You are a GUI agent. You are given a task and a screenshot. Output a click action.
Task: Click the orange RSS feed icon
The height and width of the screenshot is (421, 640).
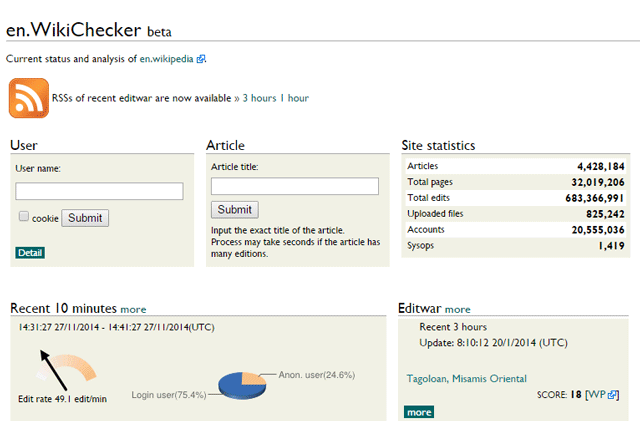click(x=29, y=98)
